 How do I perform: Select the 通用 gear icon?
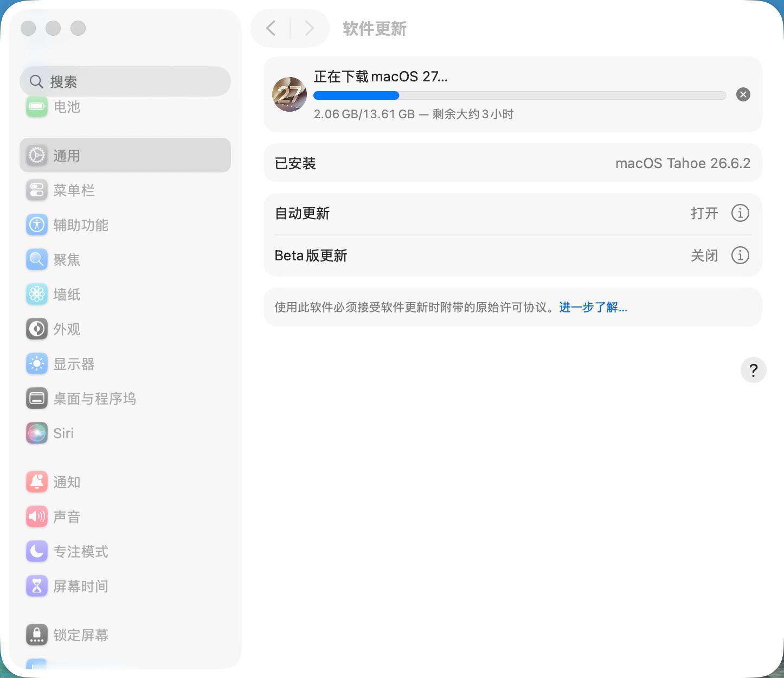37,156
